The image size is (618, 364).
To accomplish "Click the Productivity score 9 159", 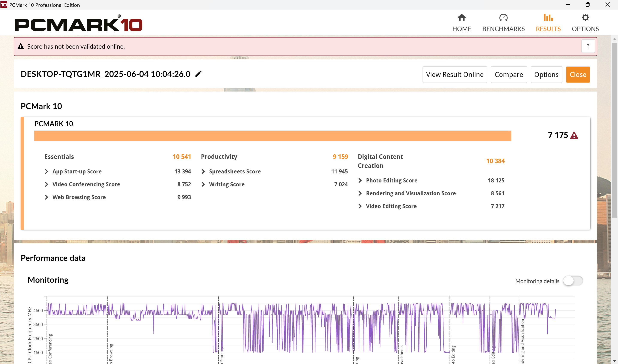I will 340,157.
